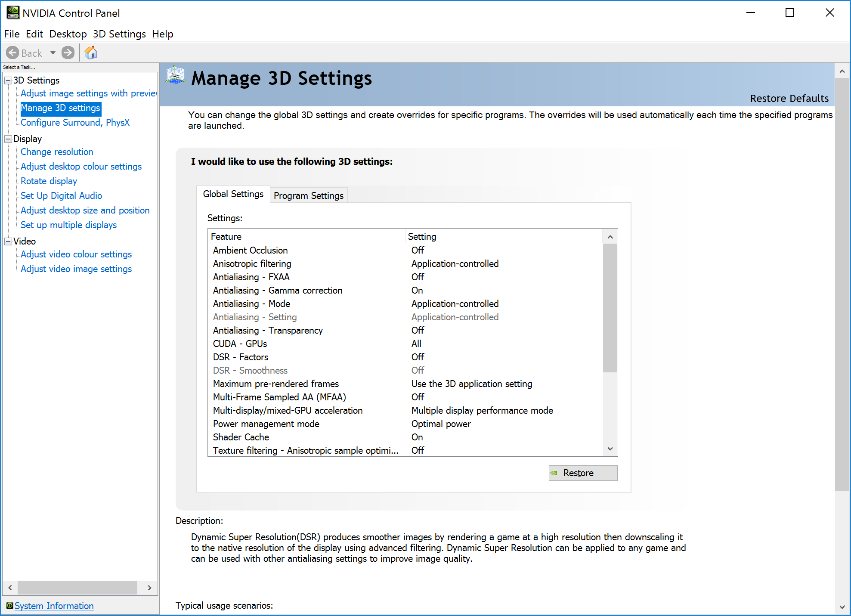Viewport: 851px width, 616px height.
Task: Open Adjust desktop colour settings
Action: coord(81,167)
